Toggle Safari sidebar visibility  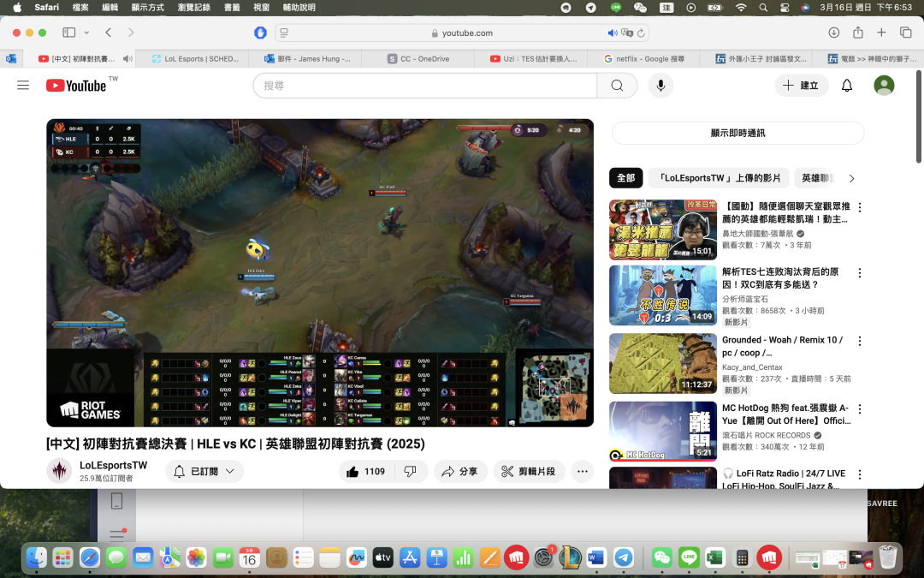[69, 33]
